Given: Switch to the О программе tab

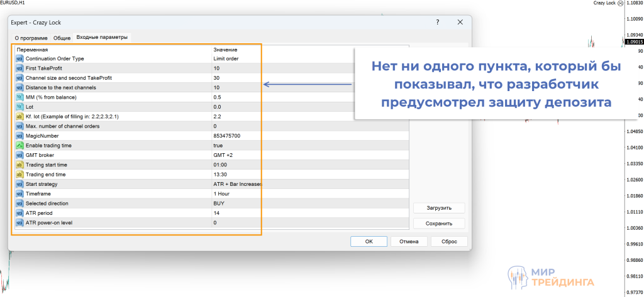Looking at the screenshot, I should click(31, 38).
